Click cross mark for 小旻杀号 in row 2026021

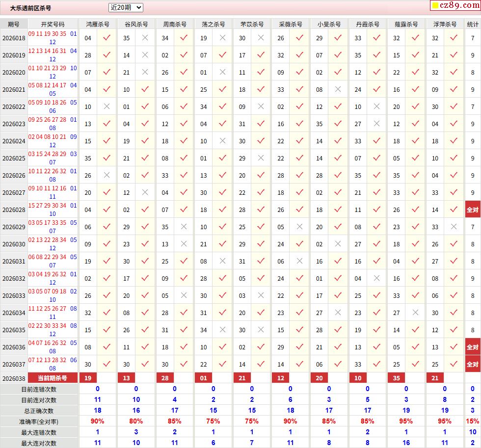[338, 89]
